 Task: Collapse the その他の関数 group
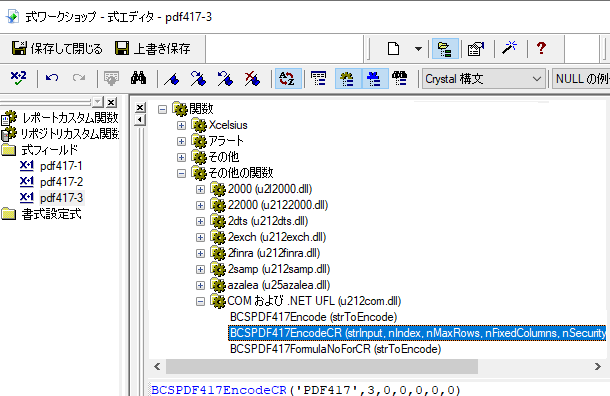[181, 173]
